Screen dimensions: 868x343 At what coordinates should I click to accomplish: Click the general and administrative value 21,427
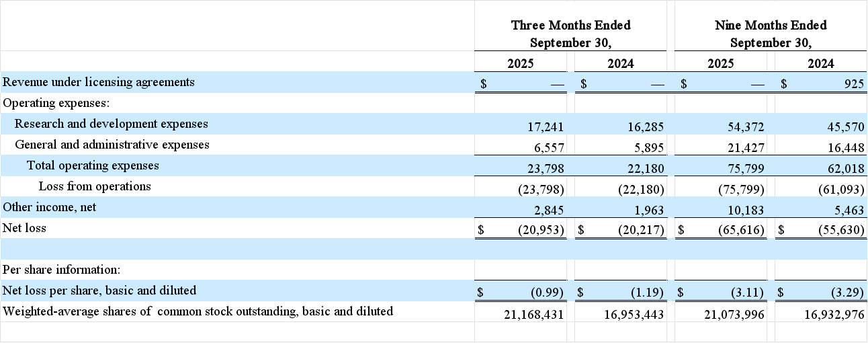click(742, 147)
